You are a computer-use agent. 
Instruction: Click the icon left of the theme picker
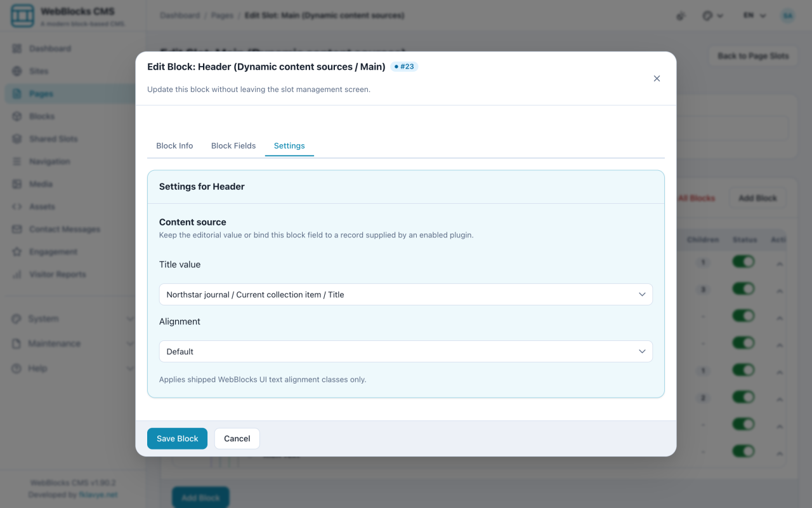coord(681,16)
